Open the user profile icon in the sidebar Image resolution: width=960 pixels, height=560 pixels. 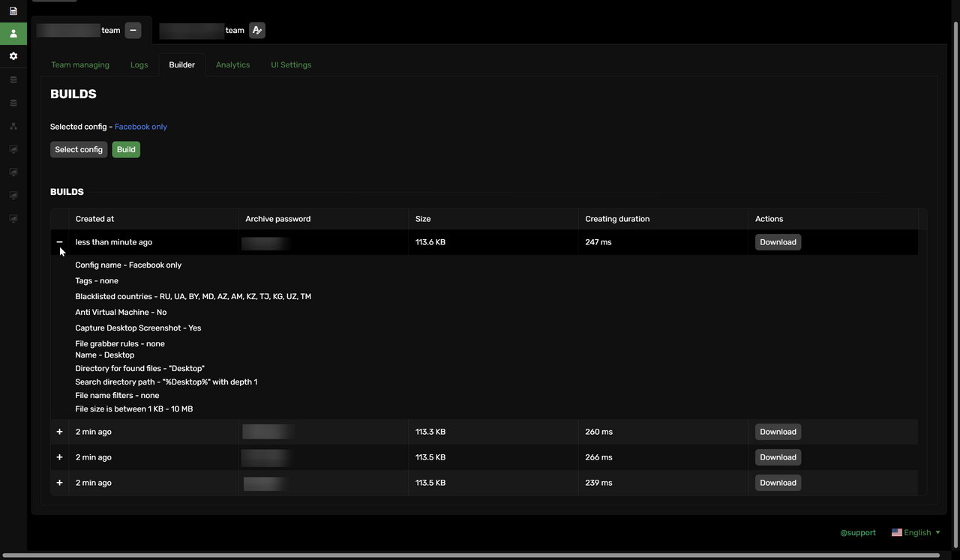pyautogui.click(x=13, y=34)
